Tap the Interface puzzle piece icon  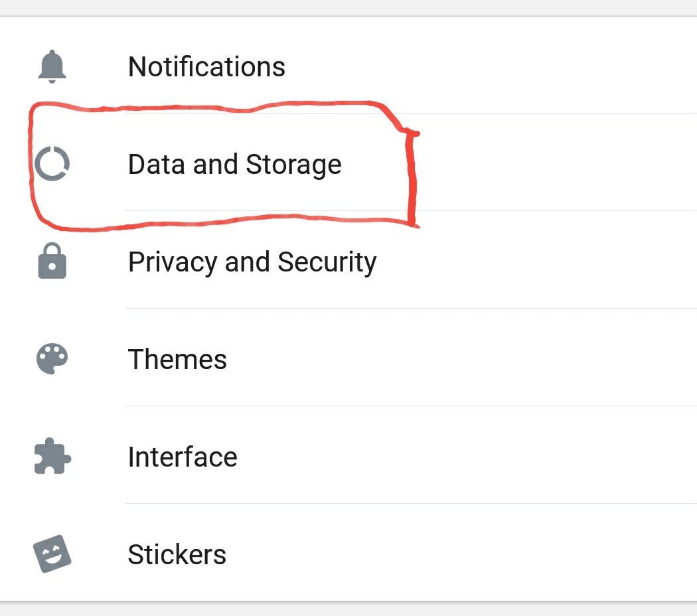coord(52,457)
